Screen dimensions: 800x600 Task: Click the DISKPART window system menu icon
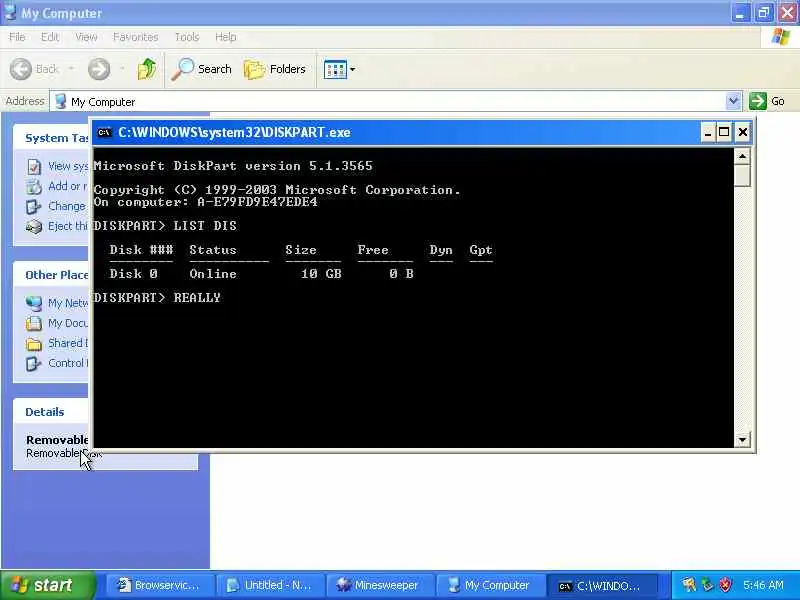coord(105,133)
